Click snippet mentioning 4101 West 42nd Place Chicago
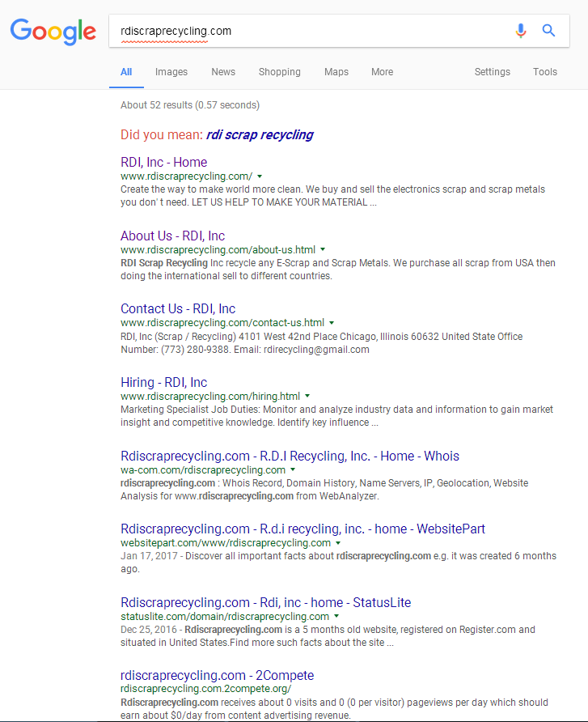588x722 pixels. 322,343
